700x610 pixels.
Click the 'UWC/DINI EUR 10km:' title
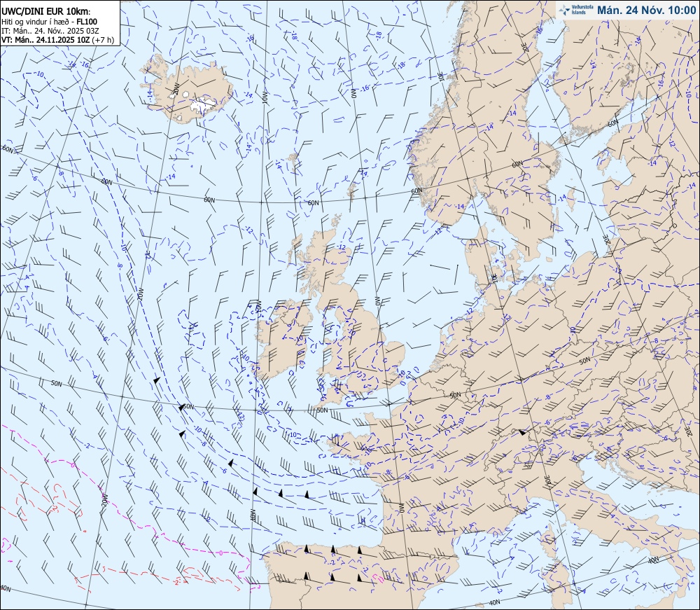tap(46, 12)
